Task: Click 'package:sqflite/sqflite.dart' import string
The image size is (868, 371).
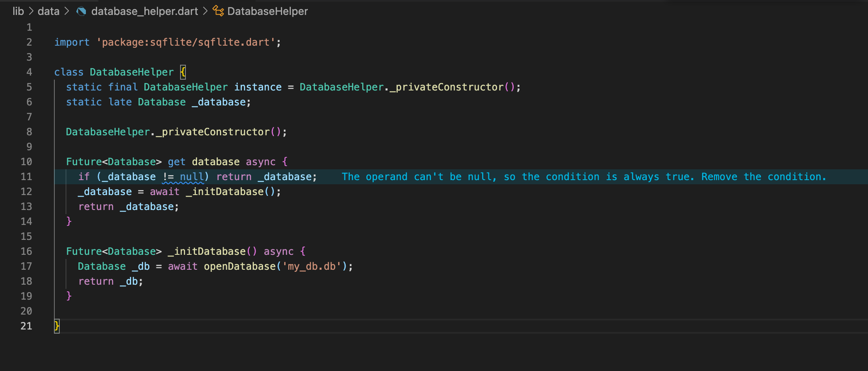Action: click(186, 42)
